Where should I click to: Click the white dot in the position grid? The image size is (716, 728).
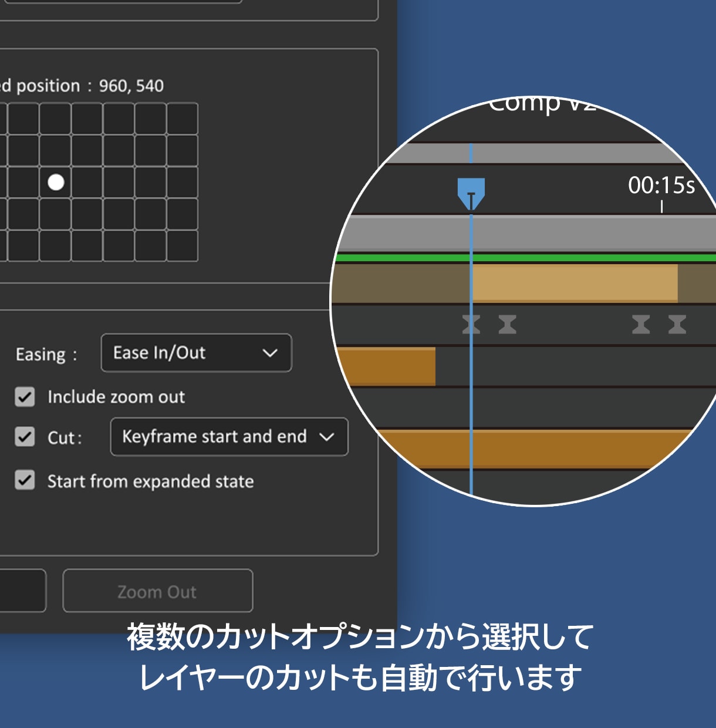click(56, 183)
